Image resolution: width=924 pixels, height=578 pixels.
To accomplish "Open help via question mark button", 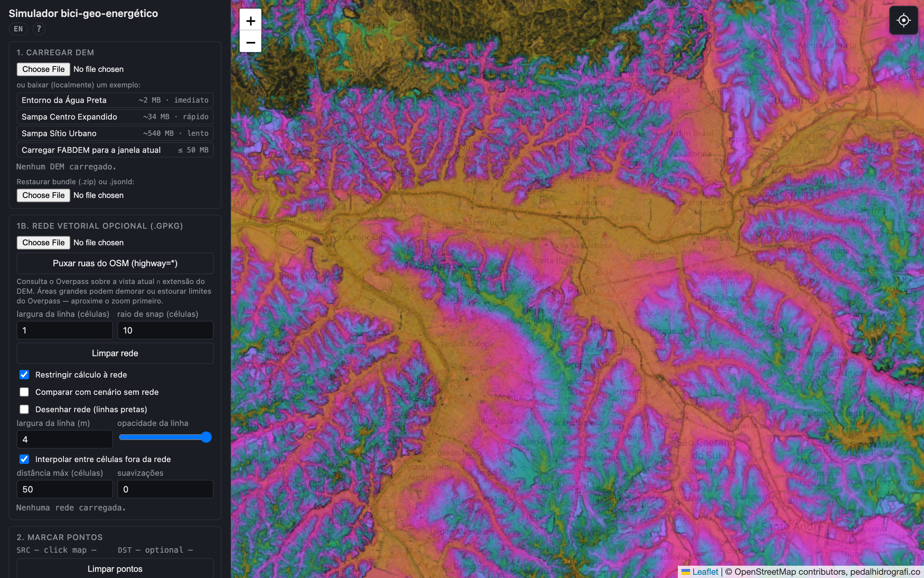I will coord(39,29).
